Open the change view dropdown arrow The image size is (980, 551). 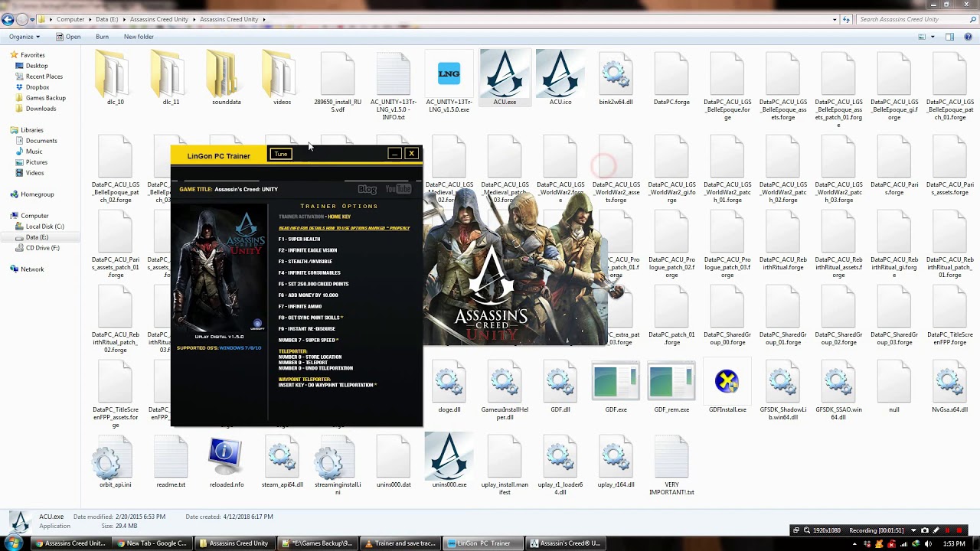pos(933,37)
